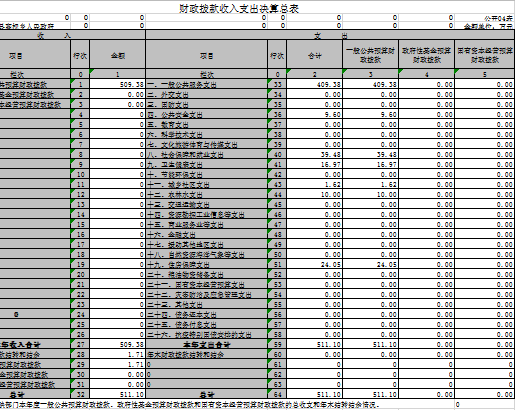Select the 合计 column header
Image resolution: width=515 pixels, height=410 pixels.
(x=314, y=55)
